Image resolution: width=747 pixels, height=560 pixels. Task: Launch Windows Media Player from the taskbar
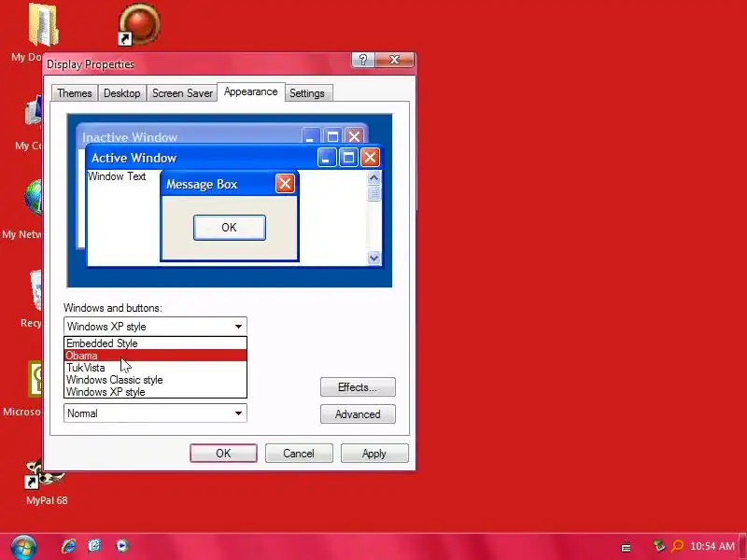tap(122, 545)
